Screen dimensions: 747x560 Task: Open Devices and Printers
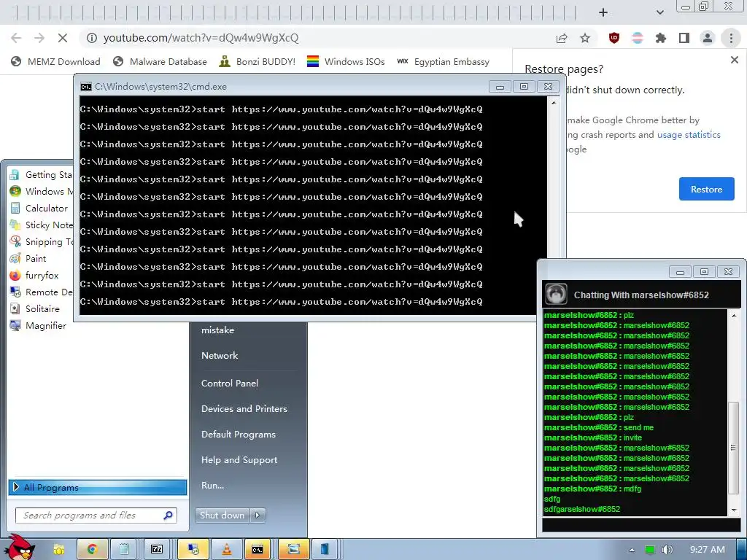tap(244, 408)
